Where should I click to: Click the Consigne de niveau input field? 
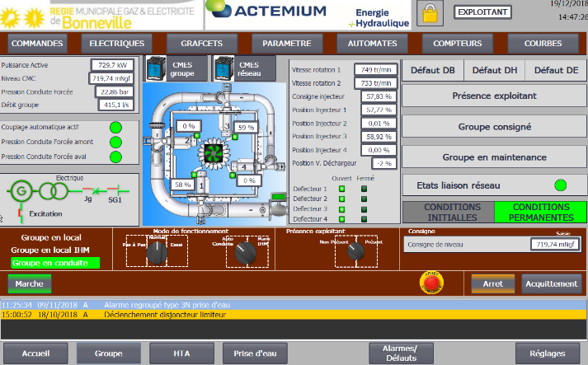coord(555,245)
